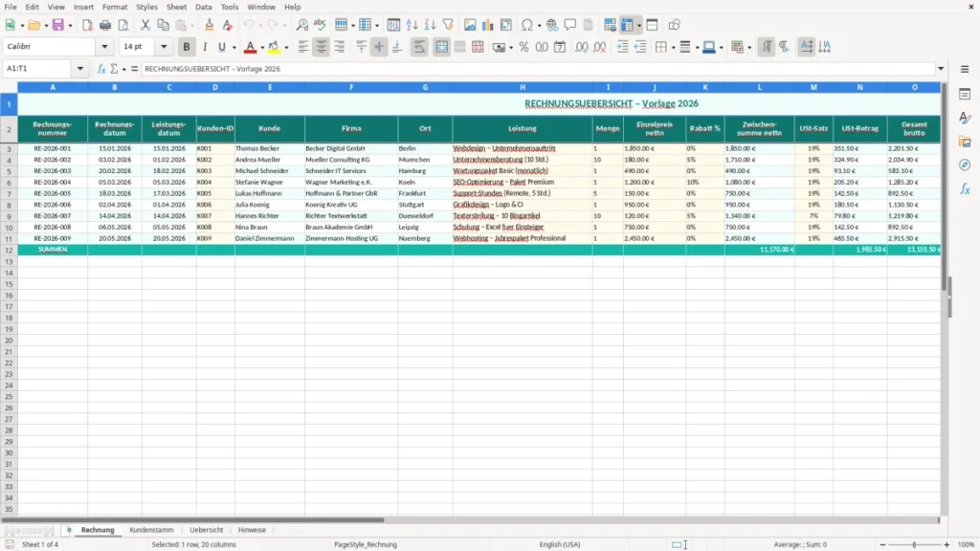
Task: Click the Print icon
Action: 105,25
